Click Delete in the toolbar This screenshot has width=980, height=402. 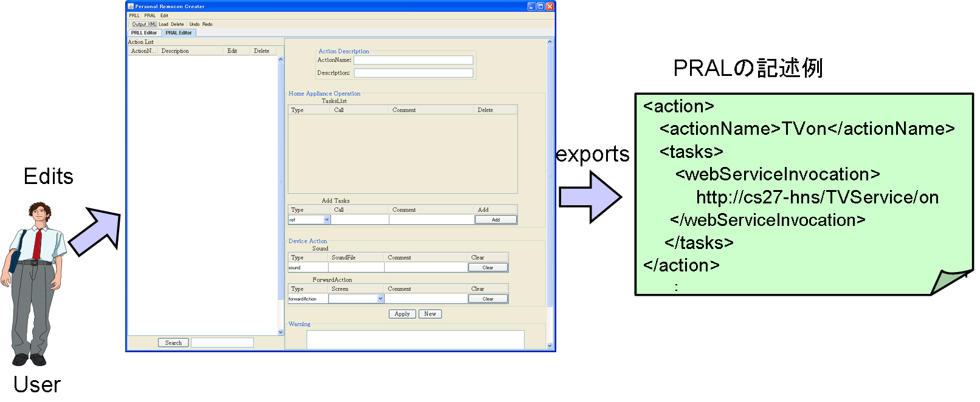(x=178, y=24)
